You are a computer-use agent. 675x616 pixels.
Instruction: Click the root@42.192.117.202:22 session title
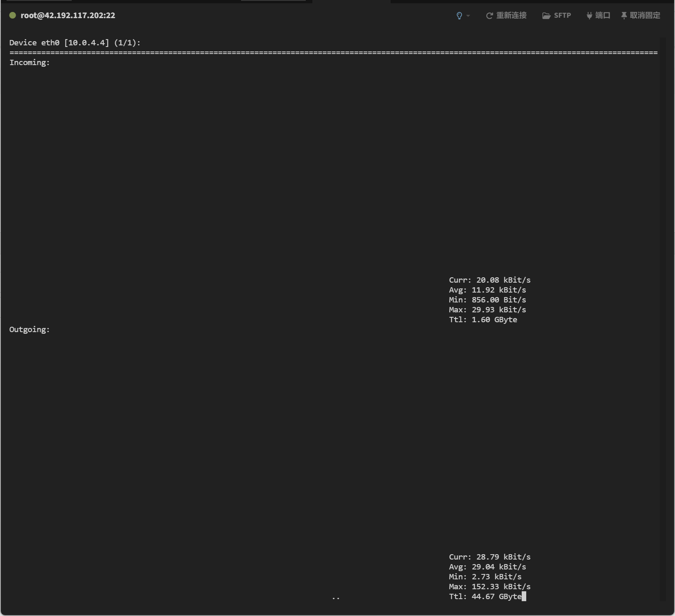tap(68, 15)
